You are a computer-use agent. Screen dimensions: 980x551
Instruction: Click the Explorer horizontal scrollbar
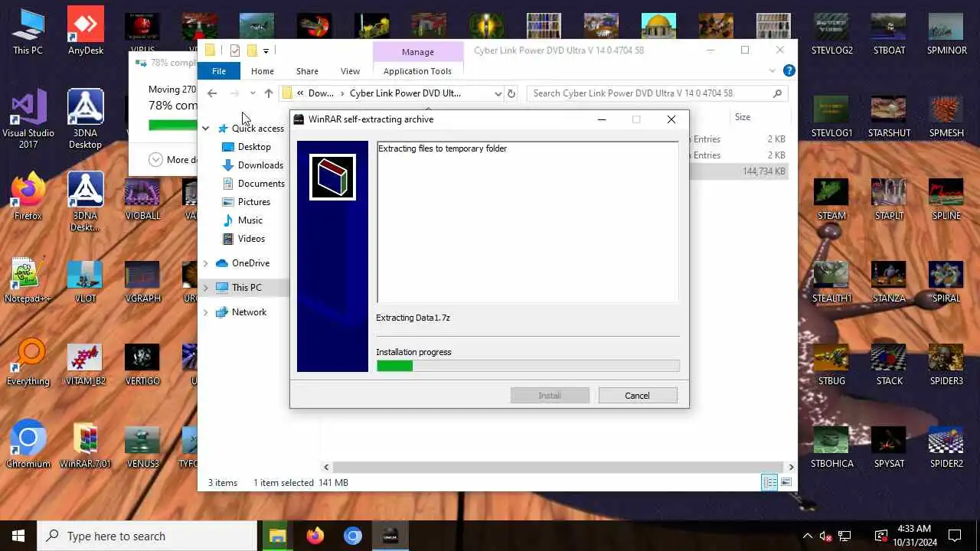click(x=558, y=467)
